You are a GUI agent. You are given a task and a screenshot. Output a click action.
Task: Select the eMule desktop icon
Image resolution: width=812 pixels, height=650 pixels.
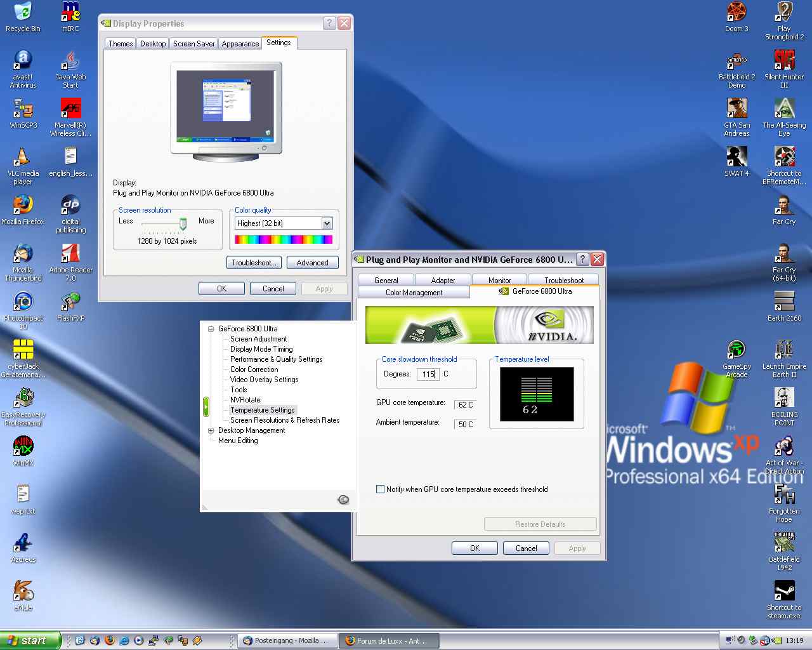(x=23, y=596)
